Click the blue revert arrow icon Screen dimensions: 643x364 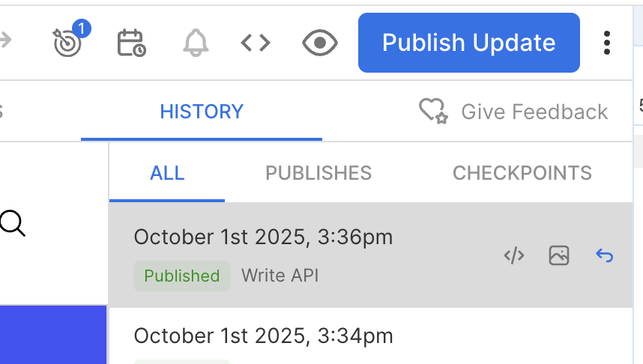point(604,256)
